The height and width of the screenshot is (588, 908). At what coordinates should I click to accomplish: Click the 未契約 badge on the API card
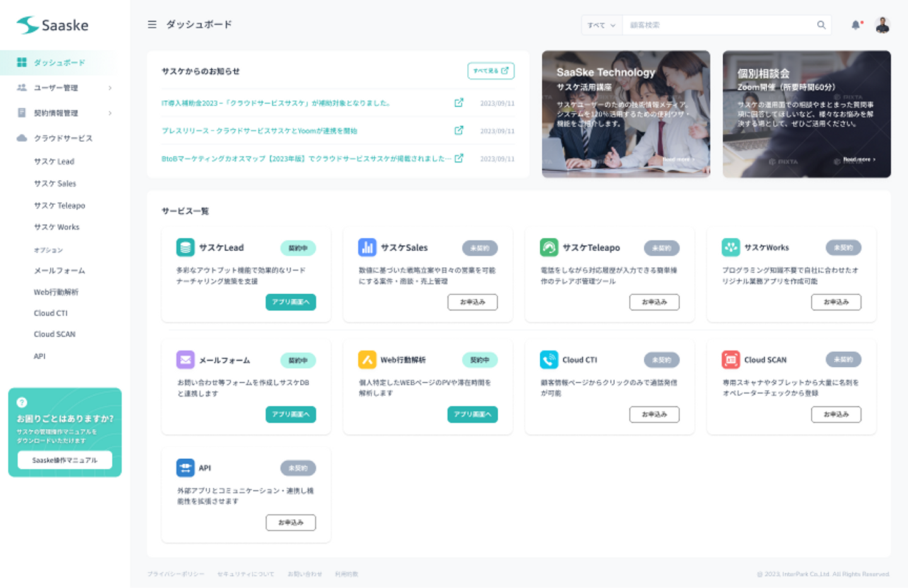coord(298,468)
